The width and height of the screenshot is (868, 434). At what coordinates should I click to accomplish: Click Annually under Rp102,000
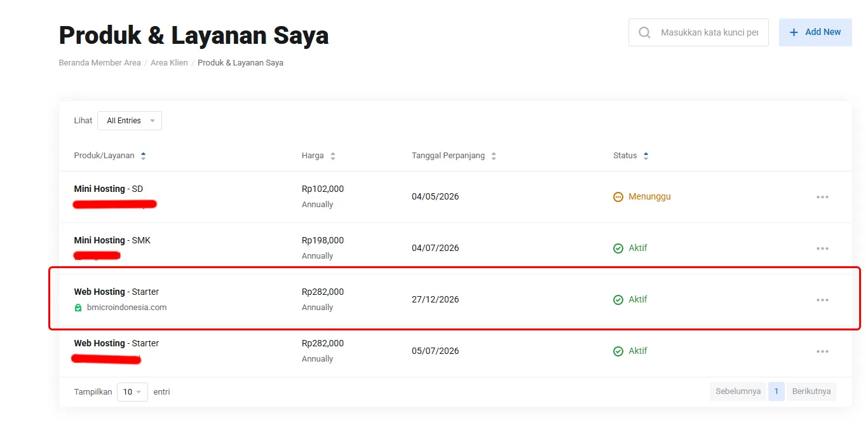pos(318,205)
